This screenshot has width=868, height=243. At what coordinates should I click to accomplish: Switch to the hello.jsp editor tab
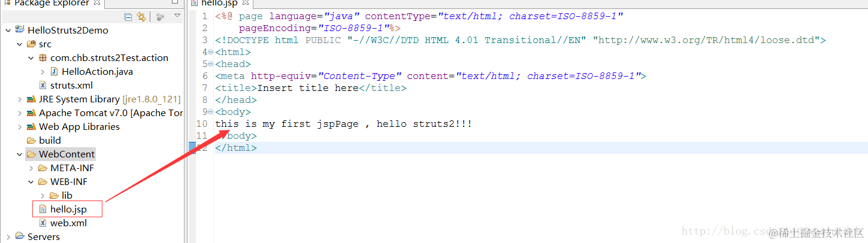(219, 4)
